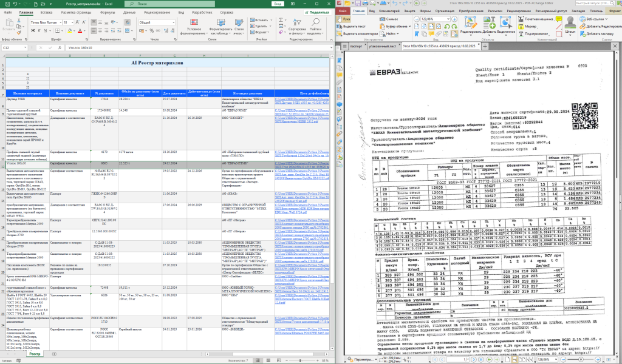
Task: Open Excel Данные ribbon tab
Action: [129, 13]
